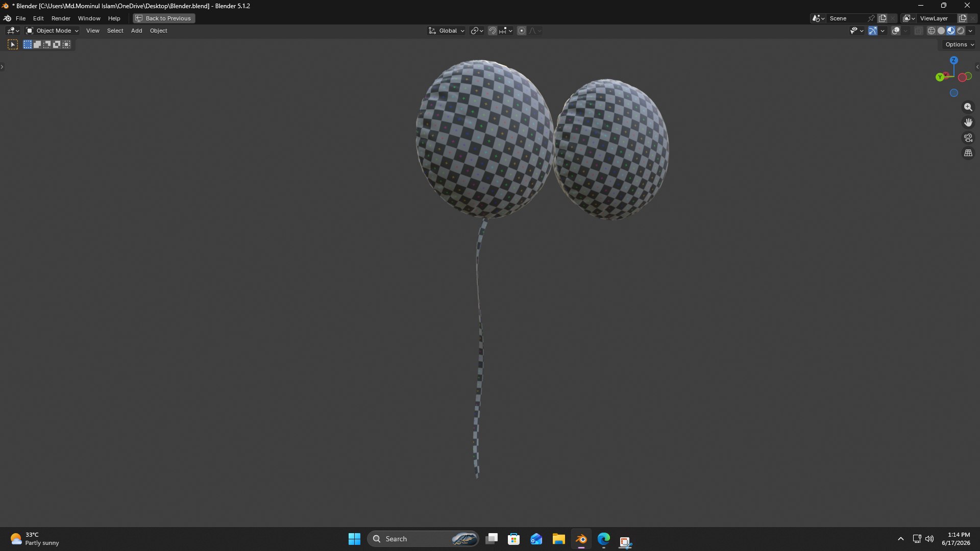
Task: Click the Blender logo icon in the menu bar
Action: pos(7,18)
